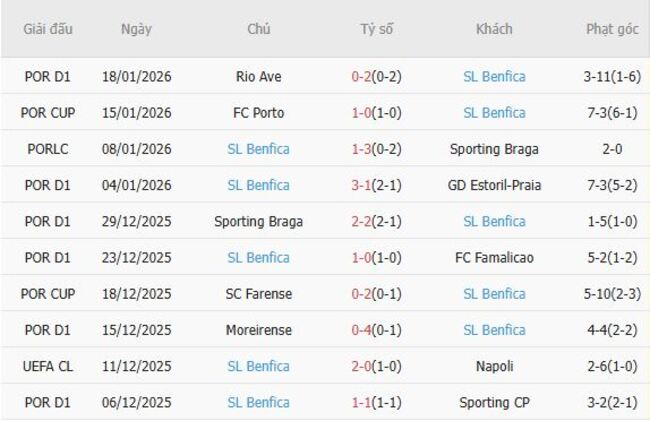650x421 pixels.
Task: Click SL Benfica in the 18/01/2026 row
Action: [494, 76]
